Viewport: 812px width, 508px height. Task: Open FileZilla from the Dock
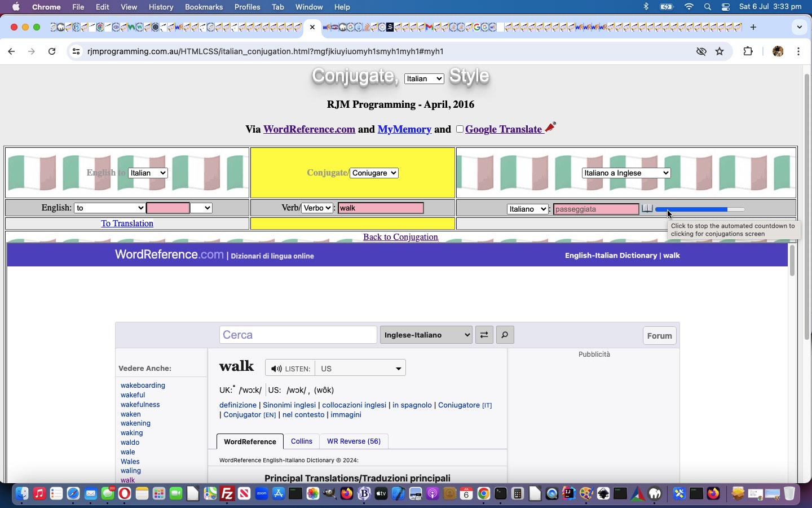click(x=227, y=494)
